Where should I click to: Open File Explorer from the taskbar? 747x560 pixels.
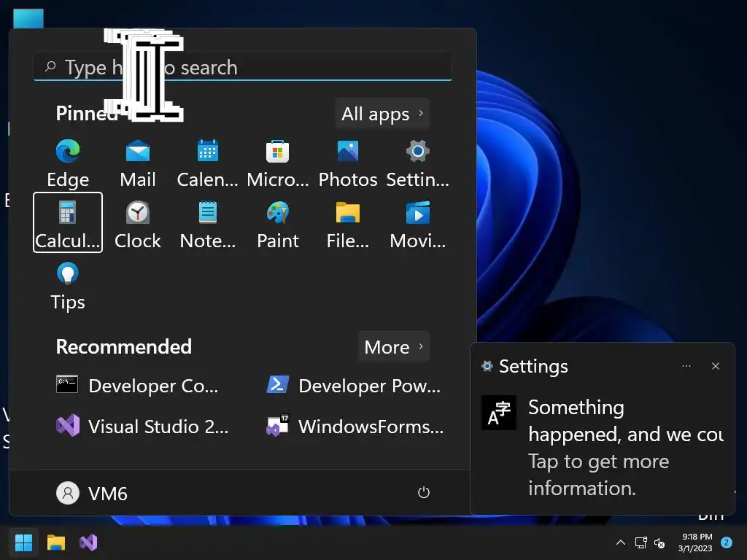coord(55,542)
